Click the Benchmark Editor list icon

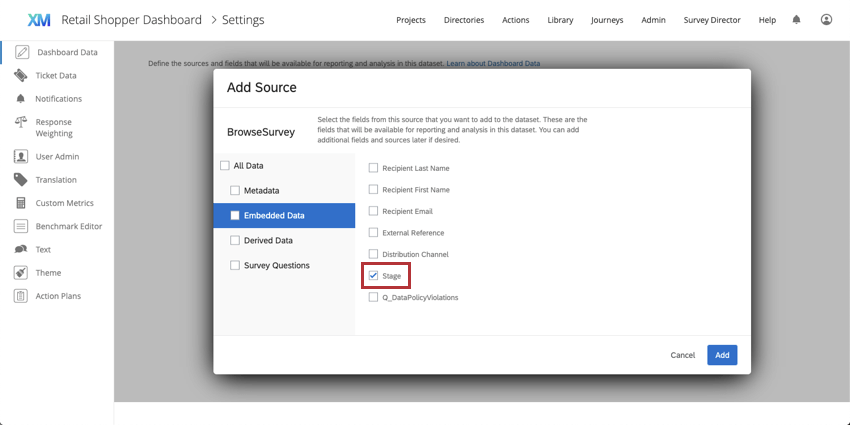[x=21, y=226]
